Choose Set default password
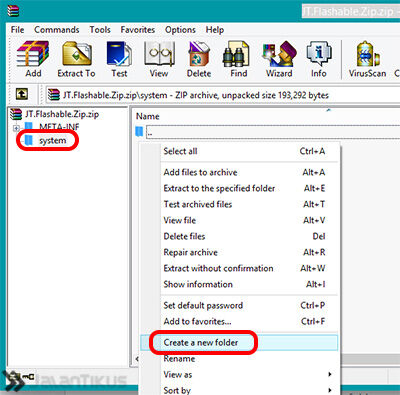The width and height of the screenshot is (400, 395). pyautogui.click(x=239, y=305)
